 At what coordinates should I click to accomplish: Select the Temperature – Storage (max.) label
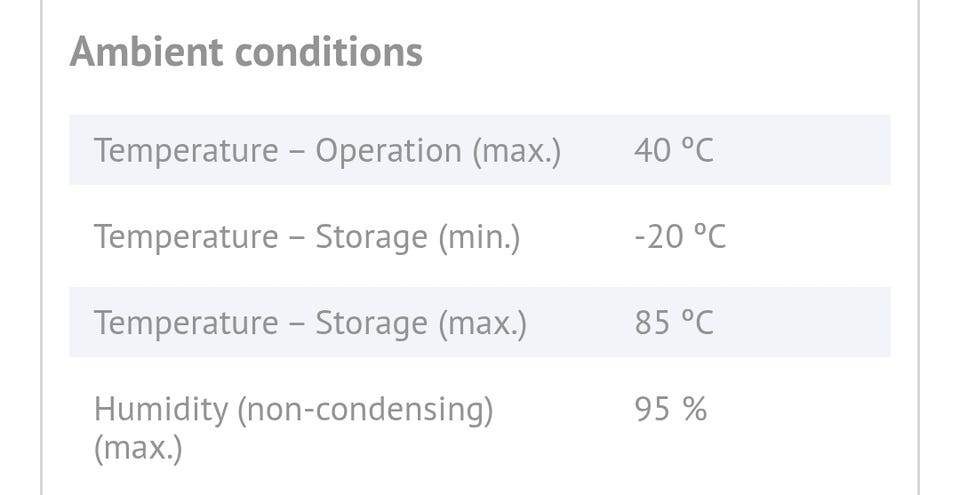pos(310,323)
